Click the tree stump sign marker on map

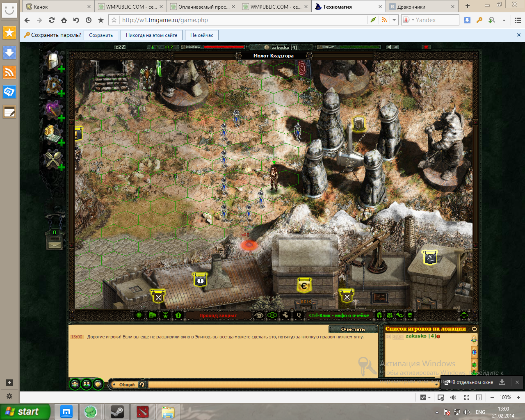coord(359,123)
